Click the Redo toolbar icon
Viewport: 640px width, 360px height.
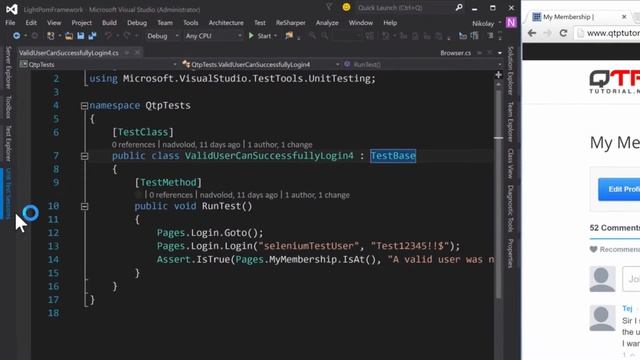point(127,36)
